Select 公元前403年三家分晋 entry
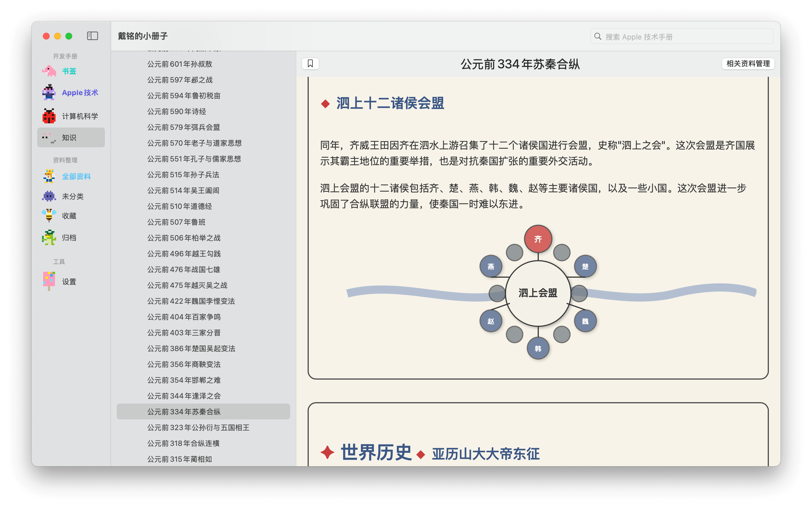This screenshot has height=508, width=812. [203, 332]
